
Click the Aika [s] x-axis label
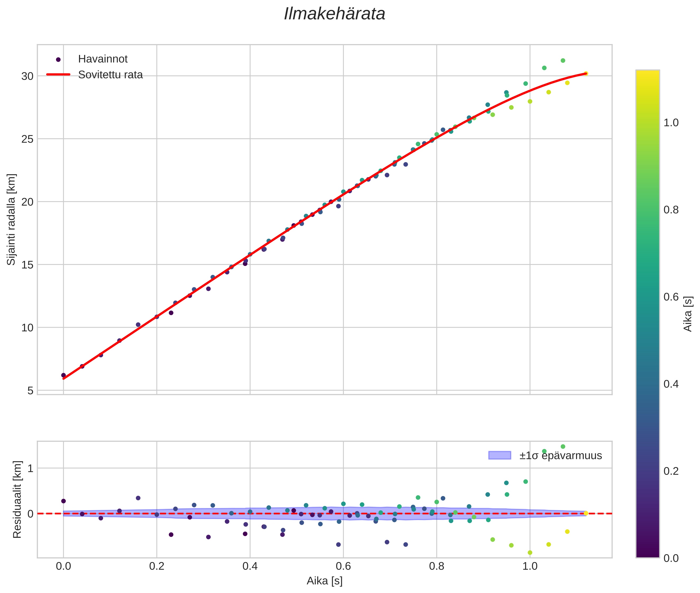pos(324,581)
